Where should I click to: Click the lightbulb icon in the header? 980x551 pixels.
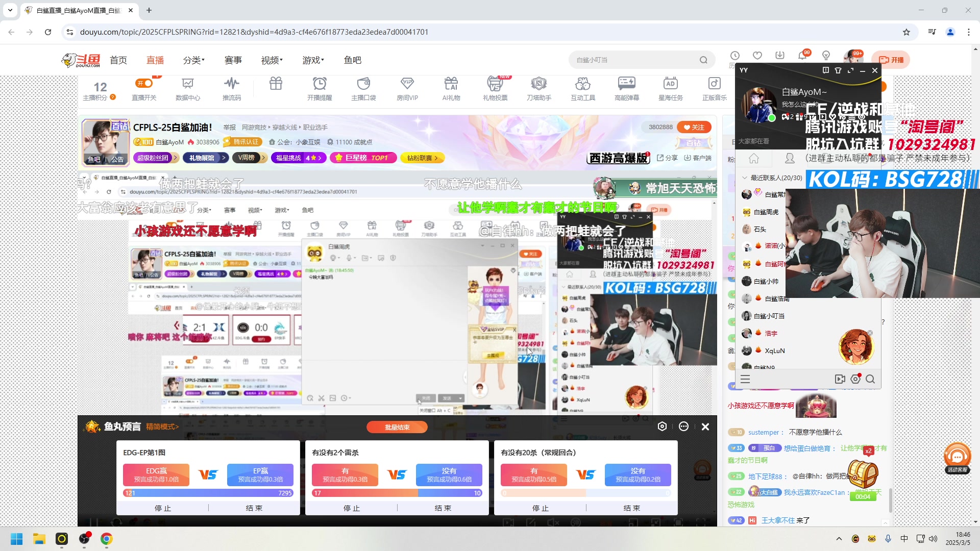click(x=826, y=56)
